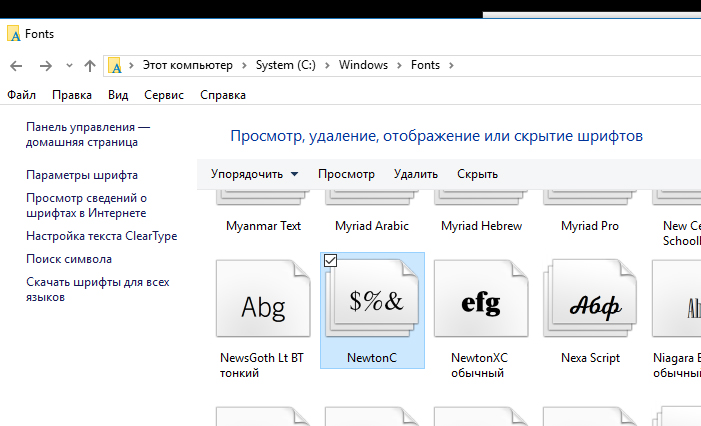
Task: Open recent locations dropdown arrow
Action: point(69,66)
